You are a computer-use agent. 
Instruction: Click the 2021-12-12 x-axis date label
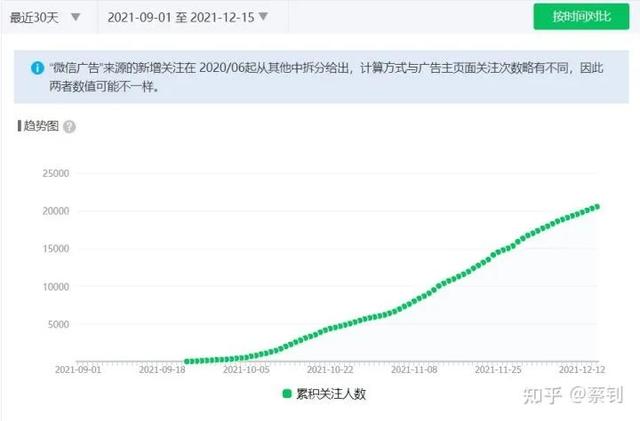pos(583,369)
